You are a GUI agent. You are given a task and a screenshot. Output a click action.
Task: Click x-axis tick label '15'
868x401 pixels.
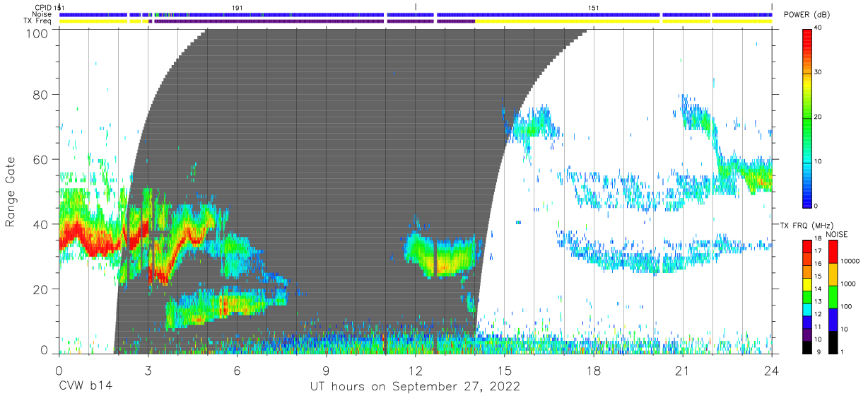pyautogui.click(x=505, y=371)
